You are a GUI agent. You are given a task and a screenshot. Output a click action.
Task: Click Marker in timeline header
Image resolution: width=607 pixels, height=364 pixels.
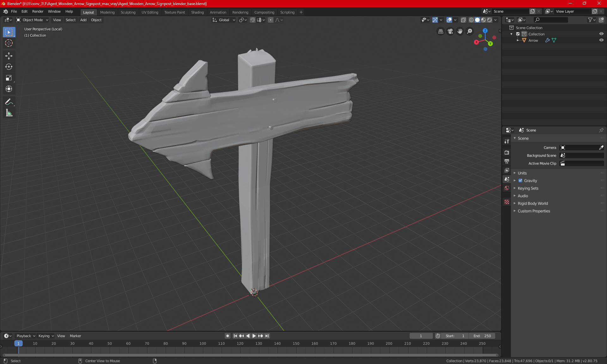[x=75, y=336]
